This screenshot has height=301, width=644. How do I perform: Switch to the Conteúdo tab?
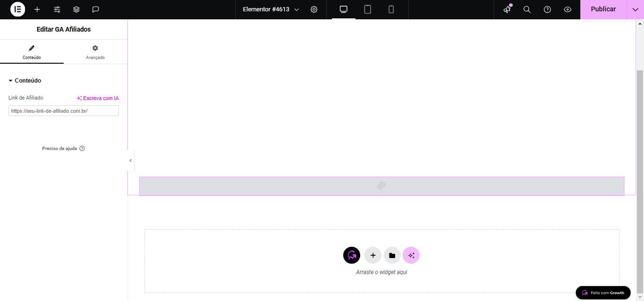32,52
